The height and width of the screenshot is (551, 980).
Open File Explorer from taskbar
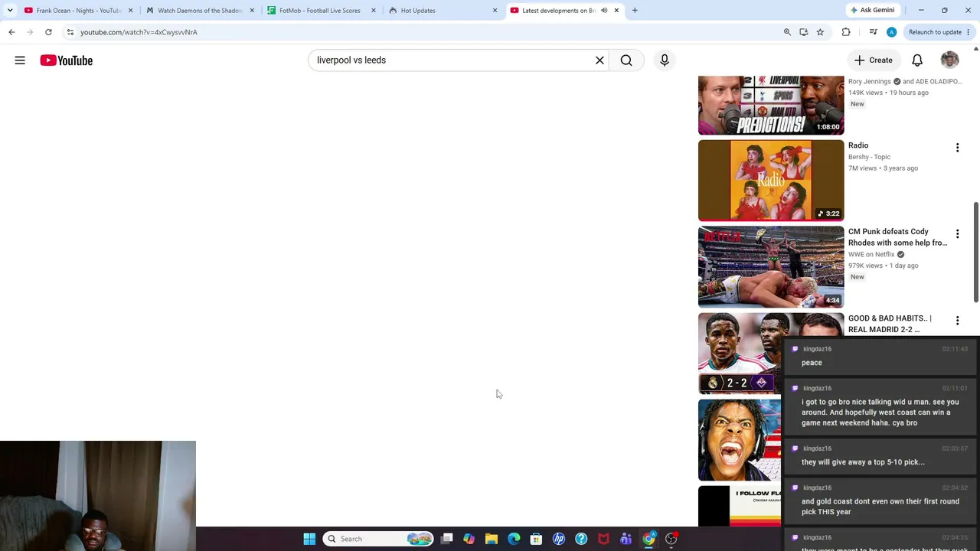492,539
